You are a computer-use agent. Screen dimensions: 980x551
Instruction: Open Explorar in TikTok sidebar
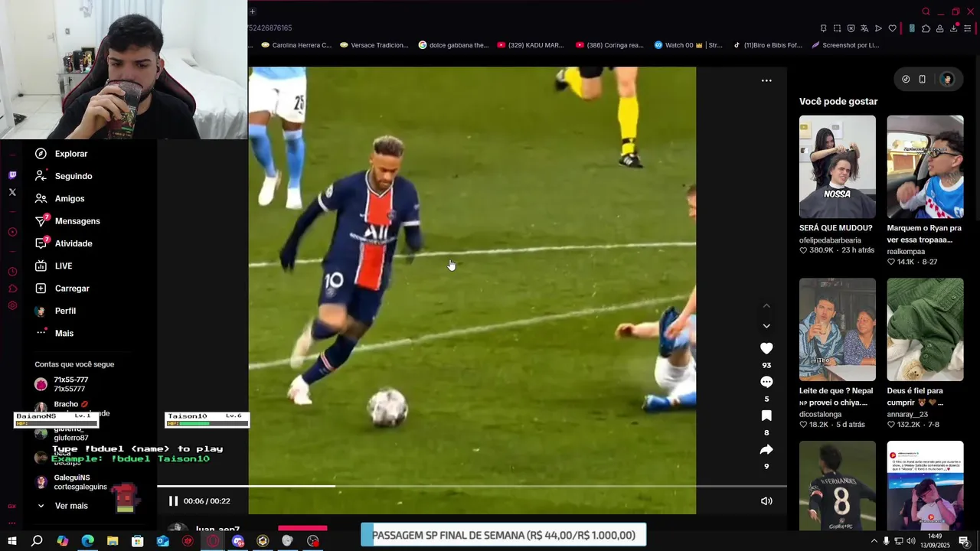(x=61, y=154)
